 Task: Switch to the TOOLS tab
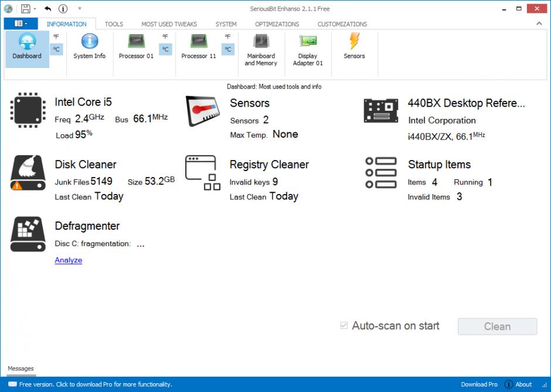[114, 24]
